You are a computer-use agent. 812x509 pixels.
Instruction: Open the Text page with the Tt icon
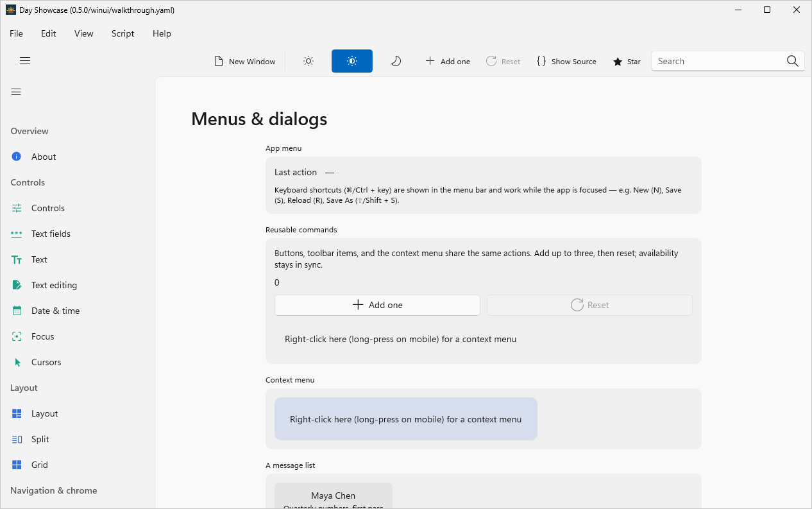click(x=77, y=259)
